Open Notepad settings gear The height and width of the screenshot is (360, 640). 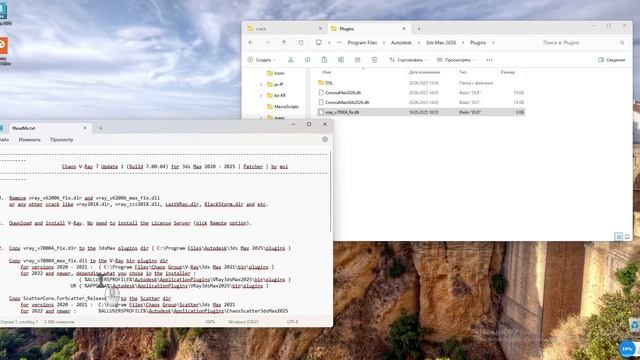(325, 139)
